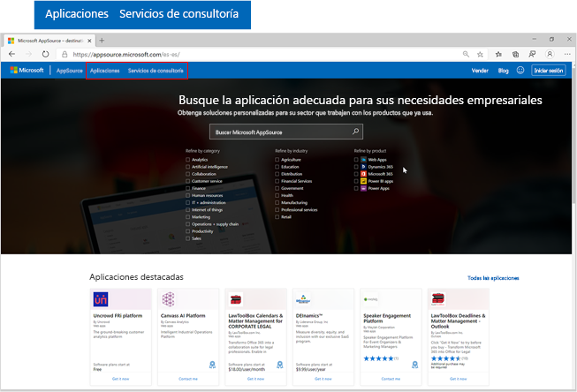The width and height of the screenshot is (577, 392).
Task: Click the Canvass AI Platform app icon
Action: pyautogui.click(x=168, y=299)
